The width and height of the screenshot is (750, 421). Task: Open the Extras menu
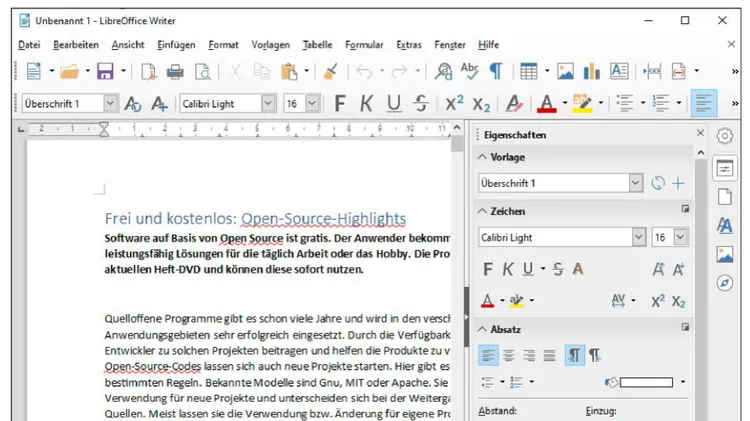[x=409, y=44]
